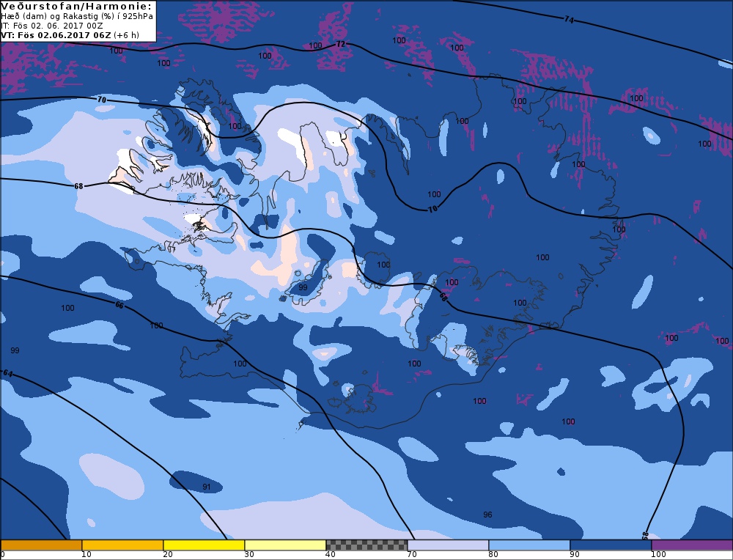Click the legend tick label "80"
The image size is (733, 560).
pyautogui.click(x=493, y=555)
